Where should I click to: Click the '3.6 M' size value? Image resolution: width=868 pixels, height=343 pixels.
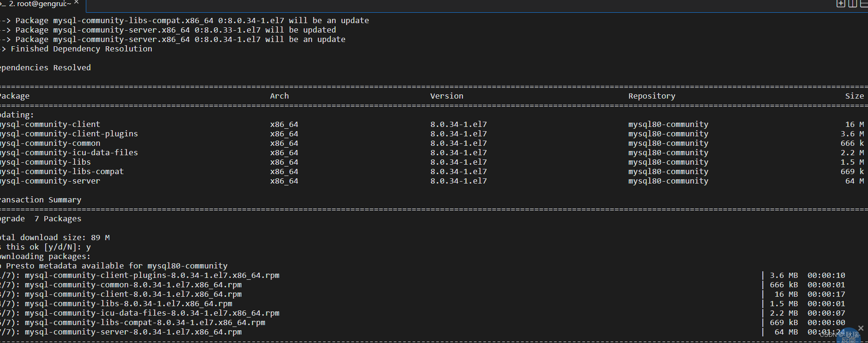point(852,134)
